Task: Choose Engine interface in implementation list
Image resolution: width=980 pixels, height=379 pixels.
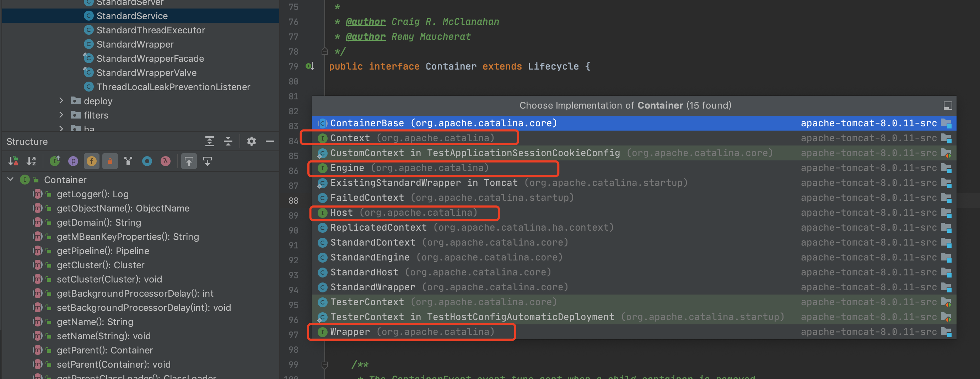Action: coord(634,168)
